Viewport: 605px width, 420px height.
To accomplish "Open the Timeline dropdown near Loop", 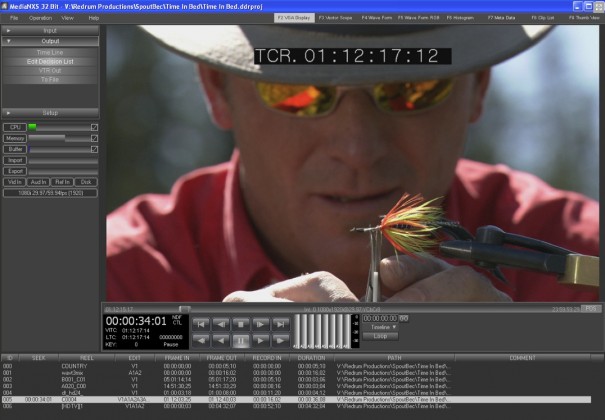I will coord(380,327).
